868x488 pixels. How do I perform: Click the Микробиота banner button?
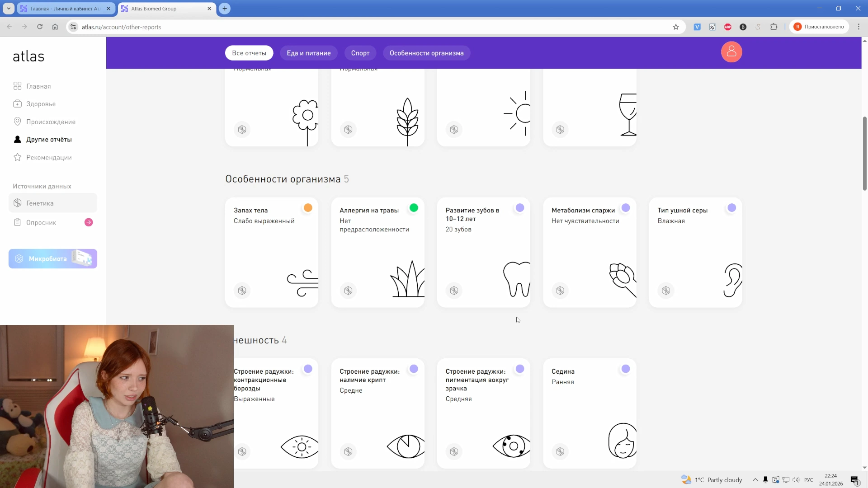point(53,259)
